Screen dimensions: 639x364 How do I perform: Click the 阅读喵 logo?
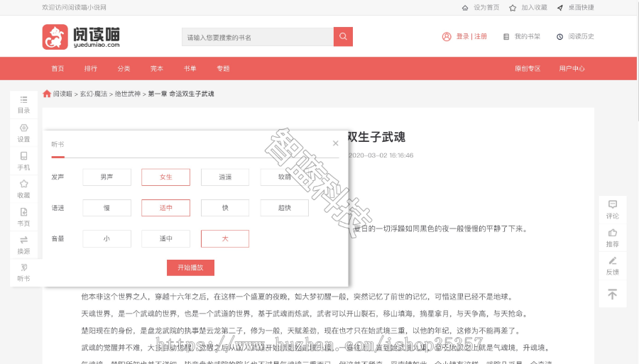pyautogui.click(x=81, y=37)
